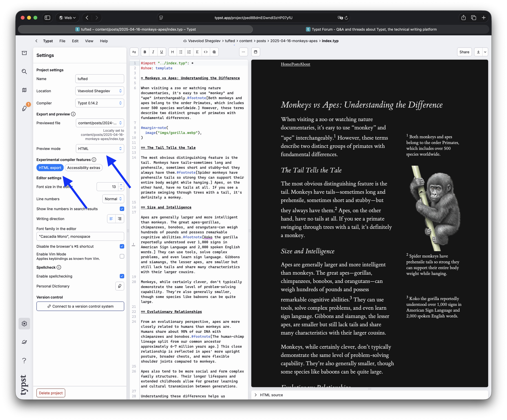Click the code block angle-brackets icon

206,52
